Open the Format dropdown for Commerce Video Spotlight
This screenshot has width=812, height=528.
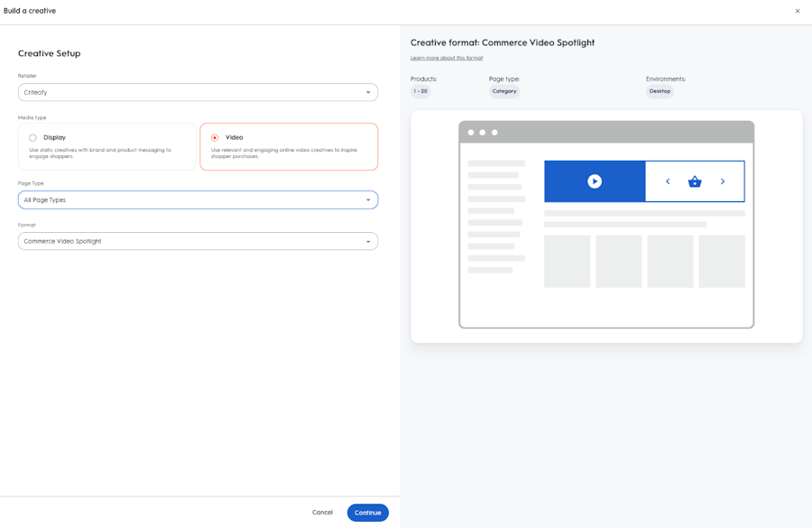point(198,242)
